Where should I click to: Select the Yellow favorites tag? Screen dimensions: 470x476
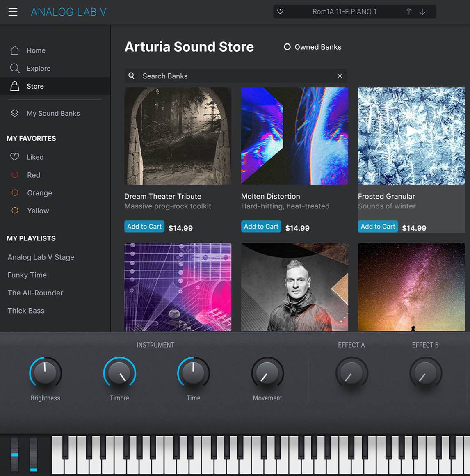pos(15,211)
